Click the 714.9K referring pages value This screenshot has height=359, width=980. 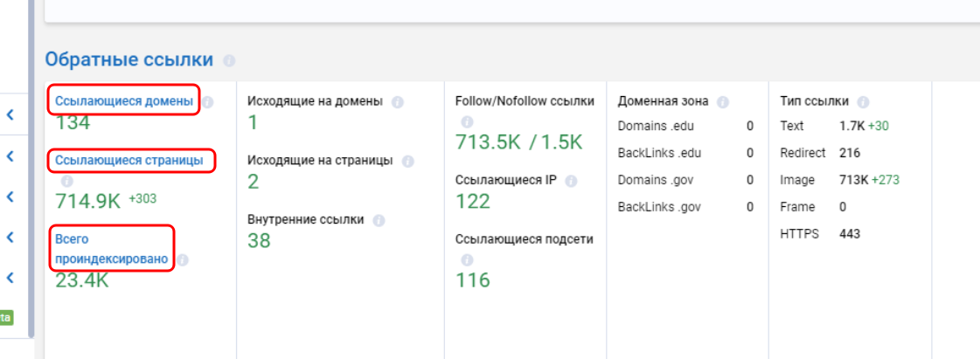[x=88, y=201]
